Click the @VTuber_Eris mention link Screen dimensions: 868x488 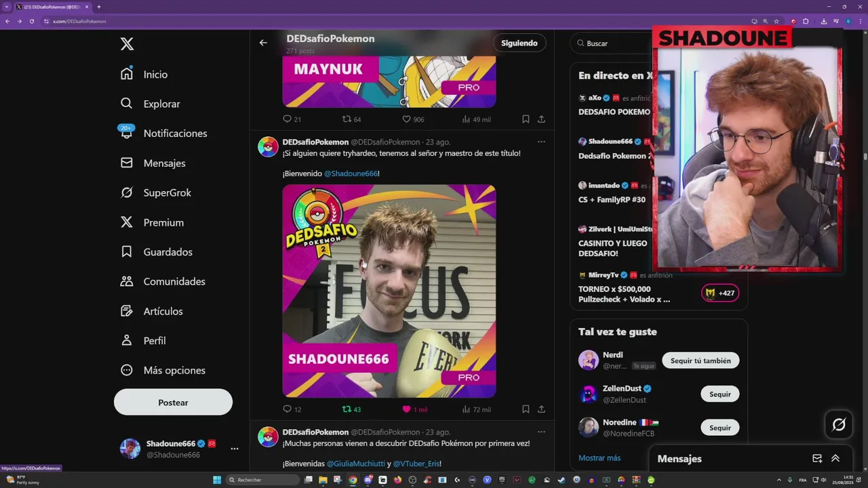[417, 464]
